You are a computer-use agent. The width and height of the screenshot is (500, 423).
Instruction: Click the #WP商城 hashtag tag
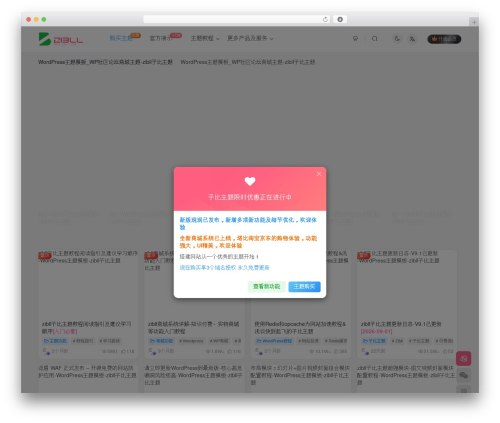(219, 341)
